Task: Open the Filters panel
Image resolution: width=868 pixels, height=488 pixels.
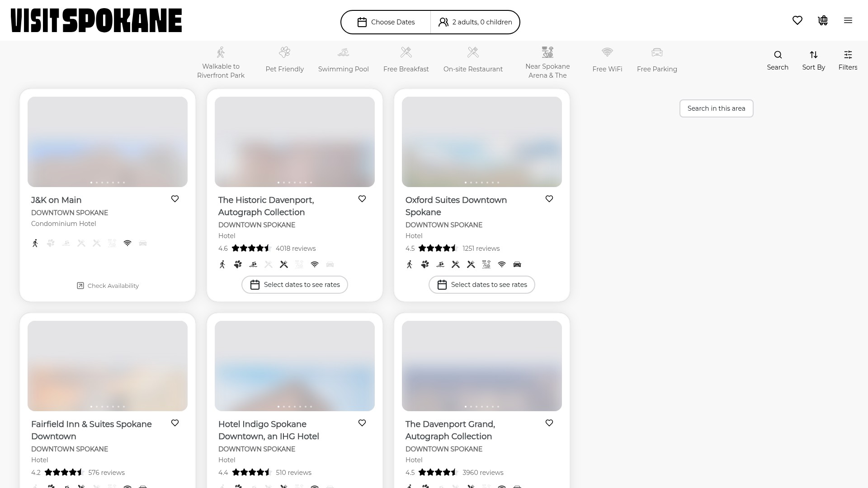Action: point(848,61)
